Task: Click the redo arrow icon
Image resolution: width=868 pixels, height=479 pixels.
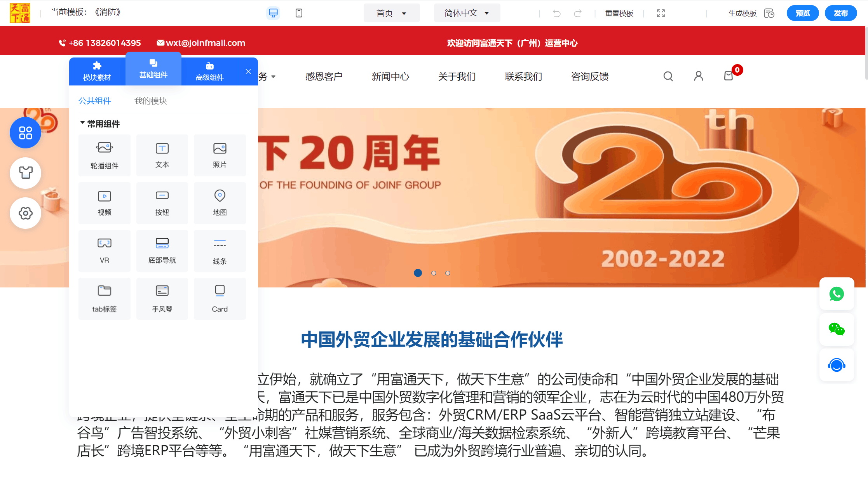Action: coord(578,14)
